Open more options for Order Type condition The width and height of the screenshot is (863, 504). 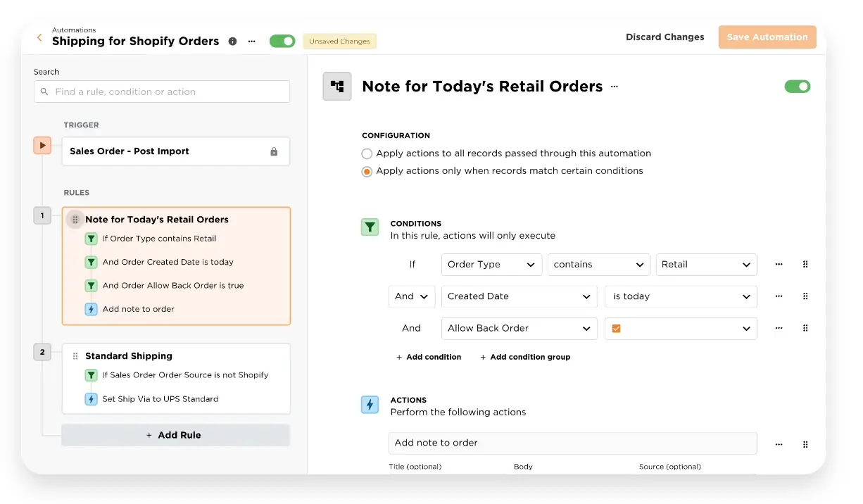pyautogui.click(x=779, y=265)
